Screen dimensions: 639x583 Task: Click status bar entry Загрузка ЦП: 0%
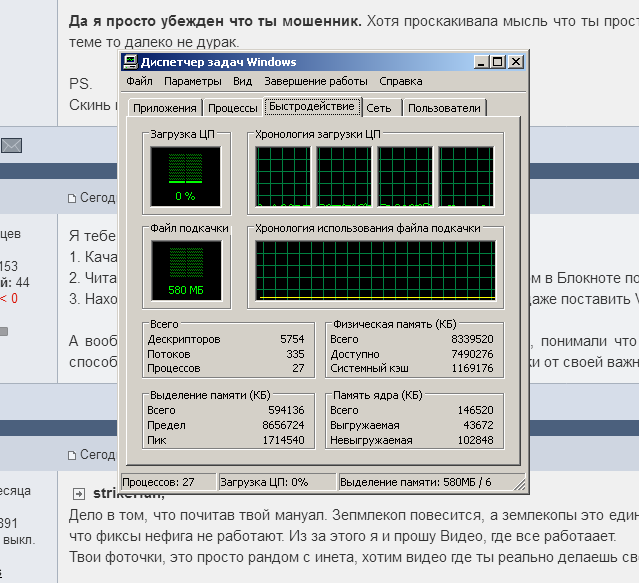tap(277, 482)
